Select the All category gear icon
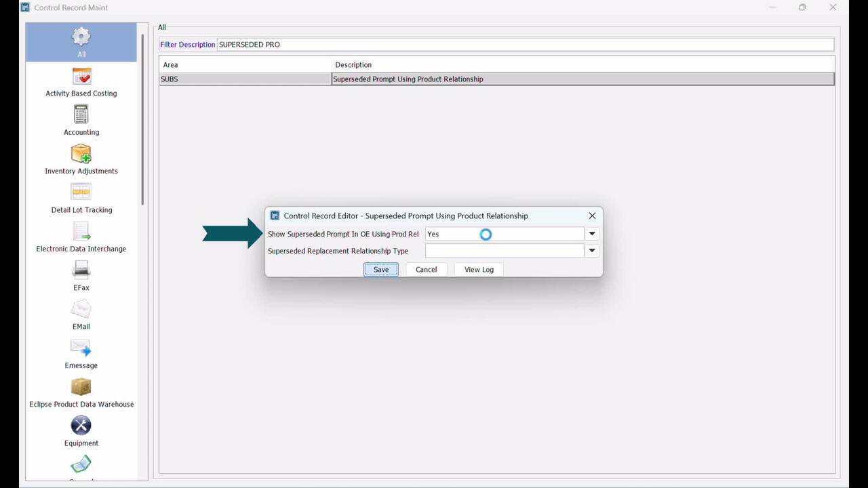The image size is (868, 488). 81,37
